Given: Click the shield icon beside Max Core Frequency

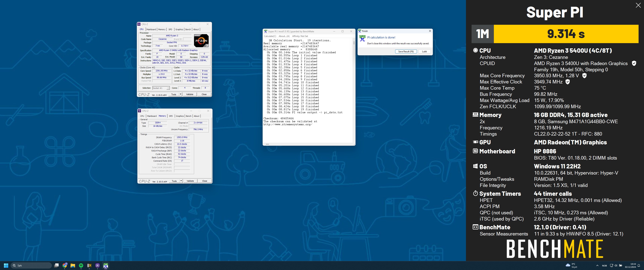Looking at the screenshot, I should click(x=584, y=76).
